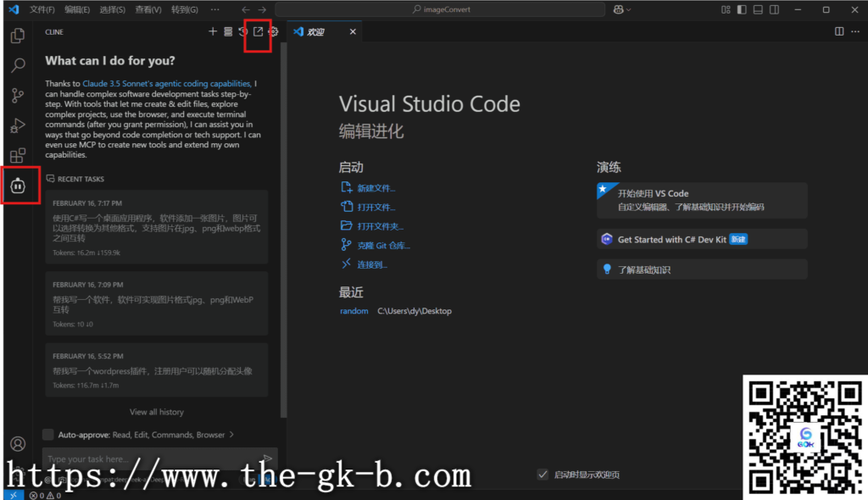The width and height of the screenshot is (868, 500).
Task: Close the 欢迎 tab
Action: coord(353,31)
